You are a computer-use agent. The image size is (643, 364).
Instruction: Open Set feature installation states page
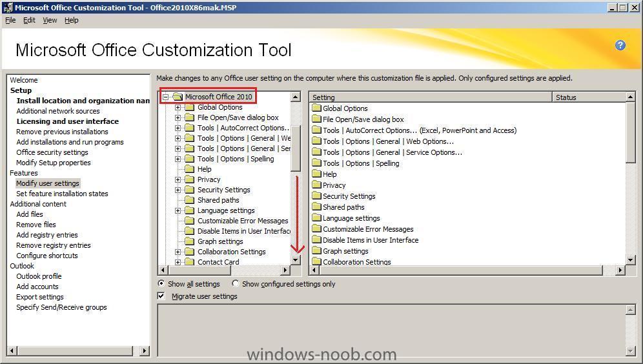[62, 194]
